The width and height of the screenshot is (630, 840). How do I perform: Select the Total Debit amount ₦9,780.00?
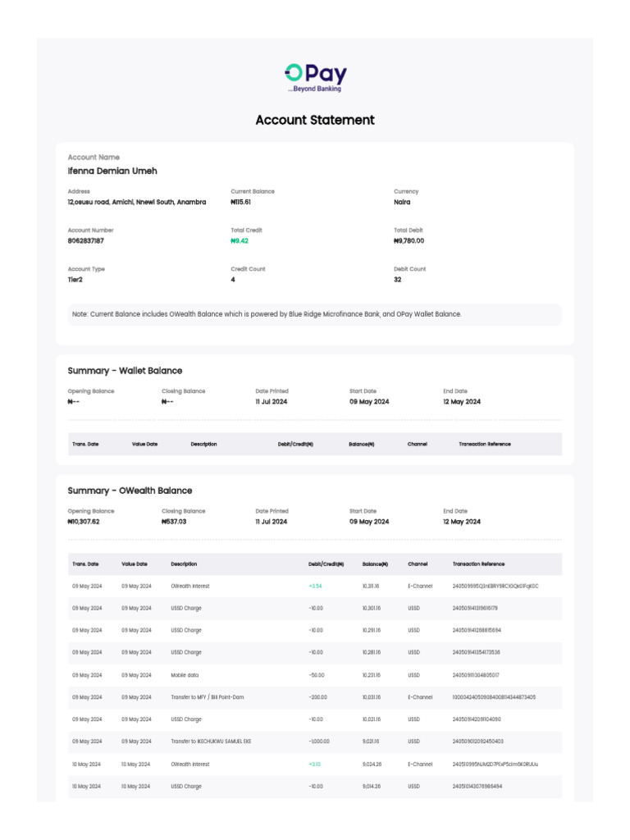click(409, 241)
